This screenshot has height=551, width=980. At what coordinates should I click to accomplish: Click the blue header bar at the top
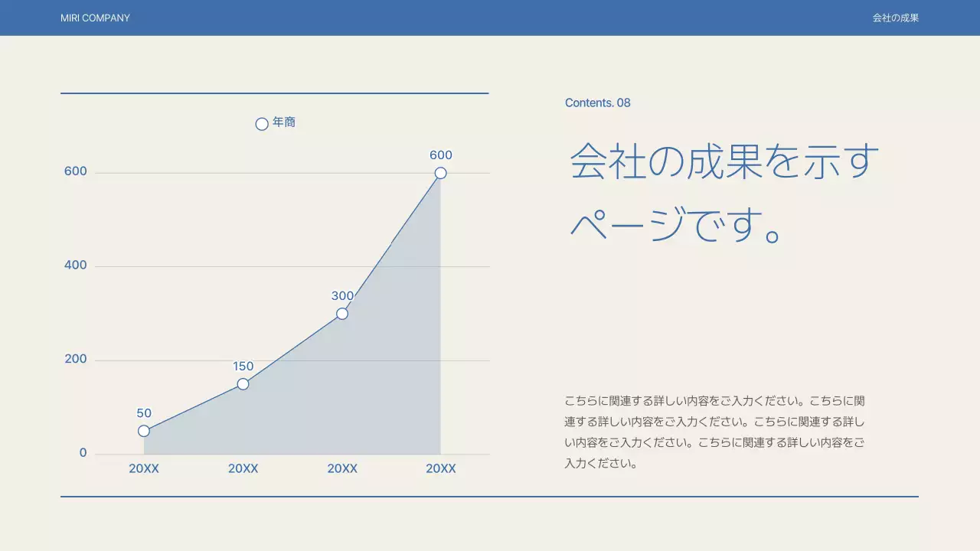(490, 18)
